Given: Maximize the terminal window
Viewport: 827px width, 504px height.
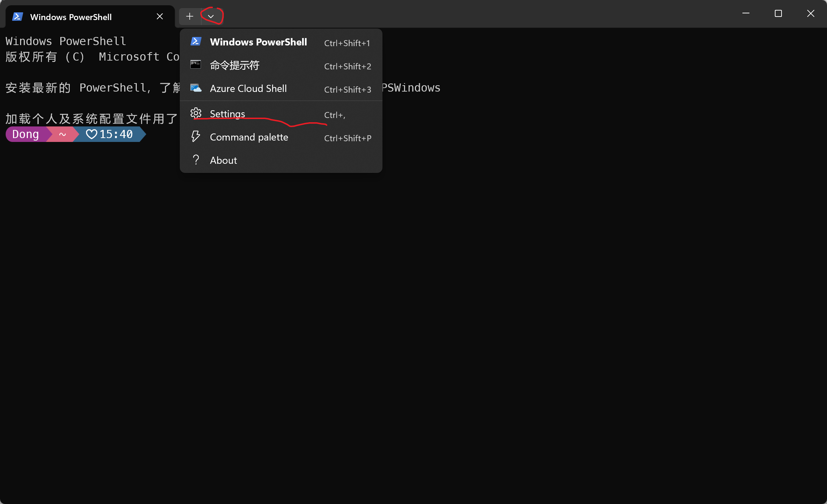Looking at the screenshot, I should [778, 14].
